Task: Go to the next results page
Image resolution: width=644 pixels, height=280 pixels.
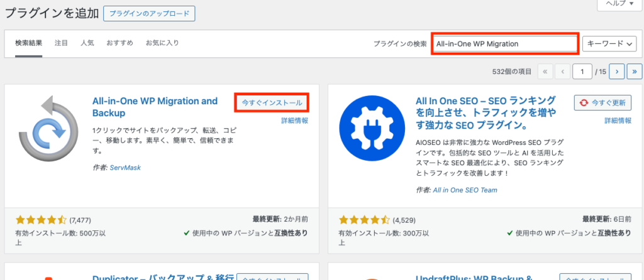Action: tap(616, 72)
